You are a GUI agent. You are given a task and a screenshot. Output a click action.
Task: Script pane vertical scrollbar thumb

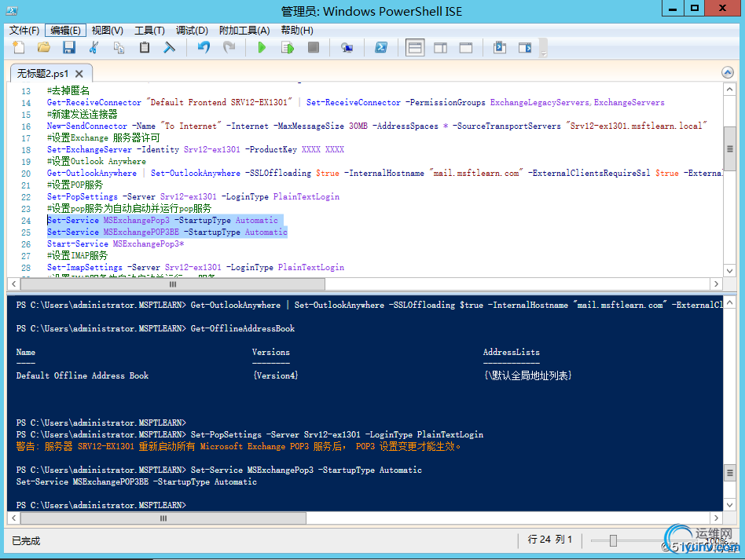(x=729, y=149)
